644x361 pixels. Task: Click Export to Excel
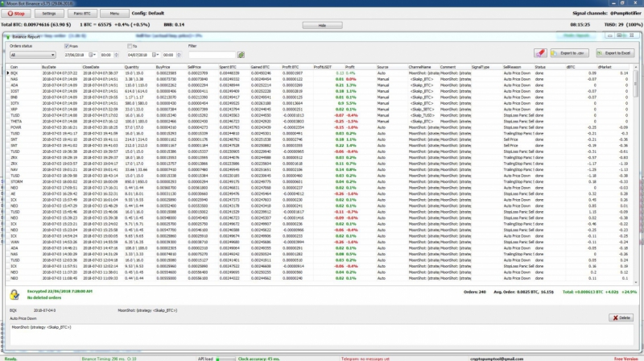click(615, 53)
